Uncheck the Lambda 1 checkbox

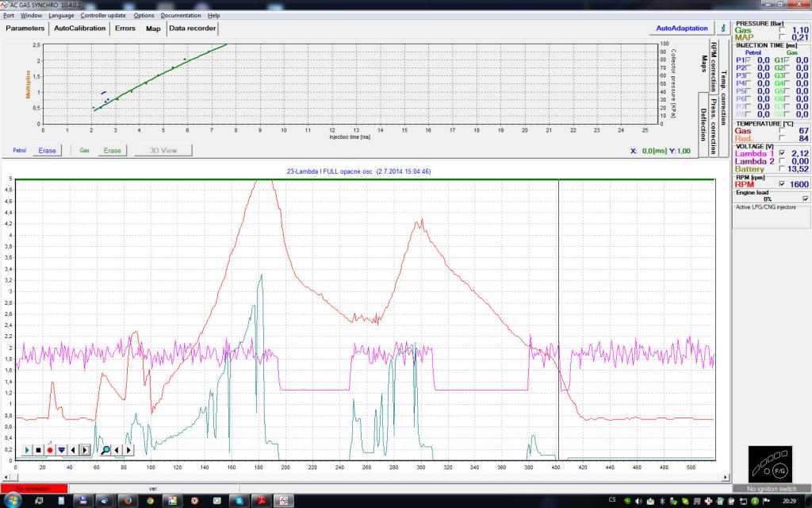783,152
